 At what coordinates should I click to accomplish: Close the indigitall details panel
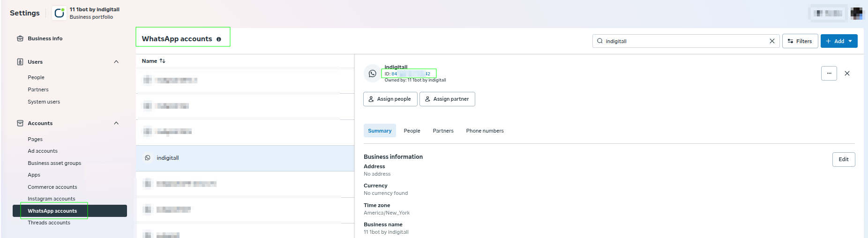click(x=847, y=73)
